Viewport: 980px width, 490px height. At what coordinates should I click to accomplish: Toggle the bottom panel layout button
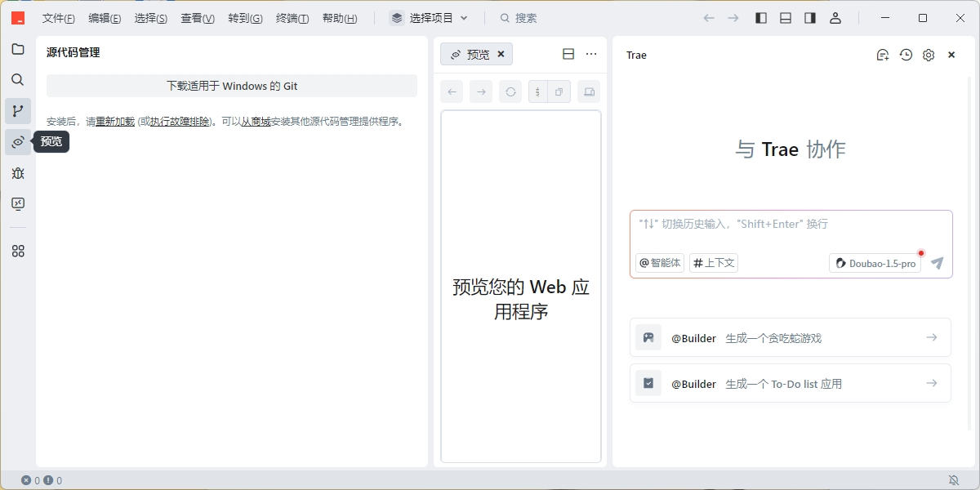tap(786, 18)
